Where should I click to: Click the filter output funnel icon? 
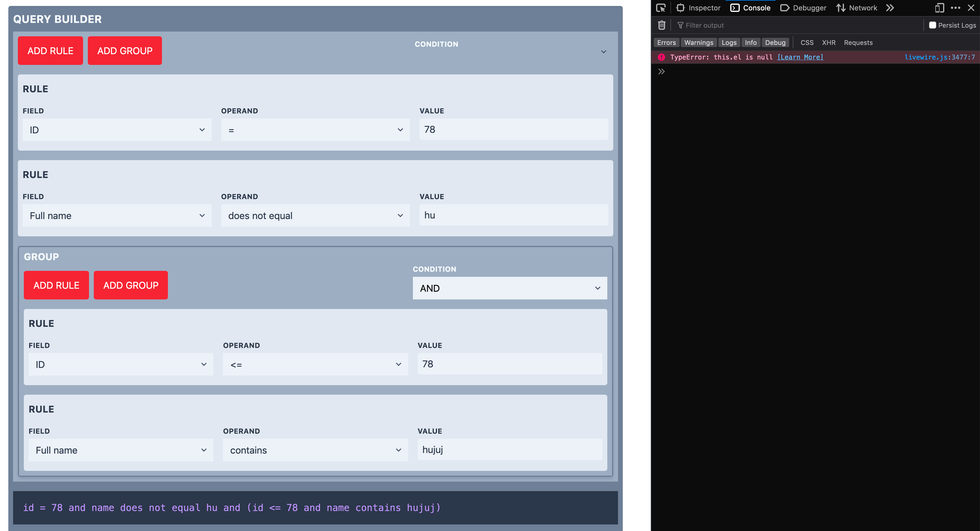click(680, 25)
